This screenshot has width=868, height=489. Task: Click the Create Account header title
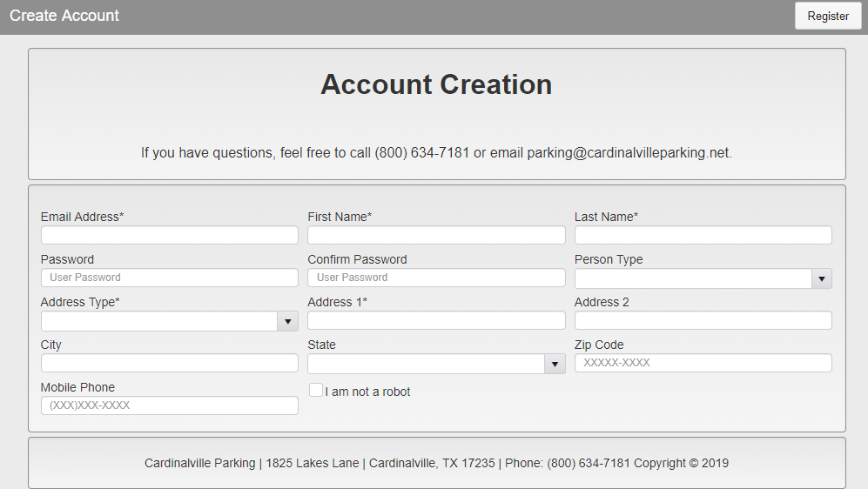[64, 16]
